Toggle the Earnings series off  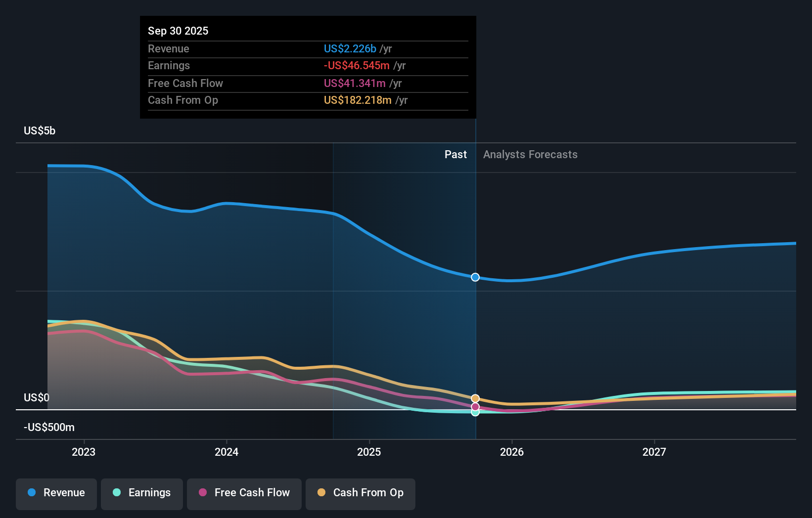coord(141,493)
